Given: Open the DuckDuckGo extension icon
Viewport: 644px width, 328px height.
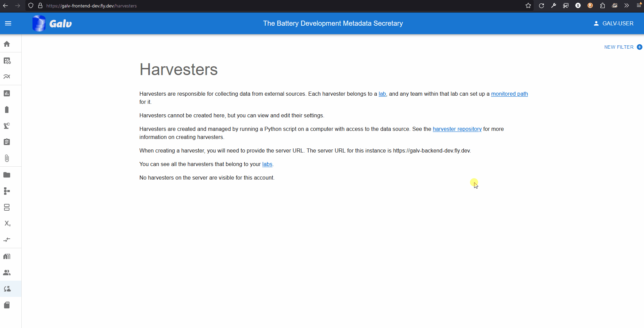Looking at the screenshot, I should point(590,6).
